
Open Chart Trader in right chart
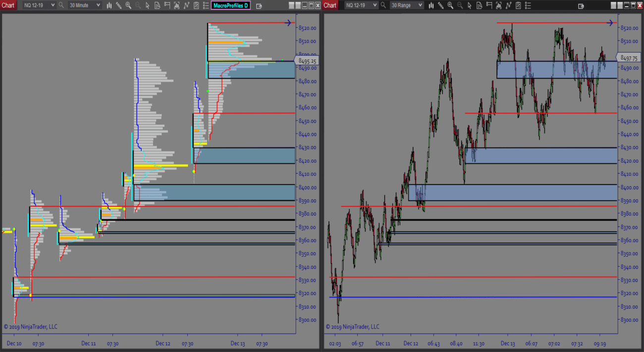[489, 5]
